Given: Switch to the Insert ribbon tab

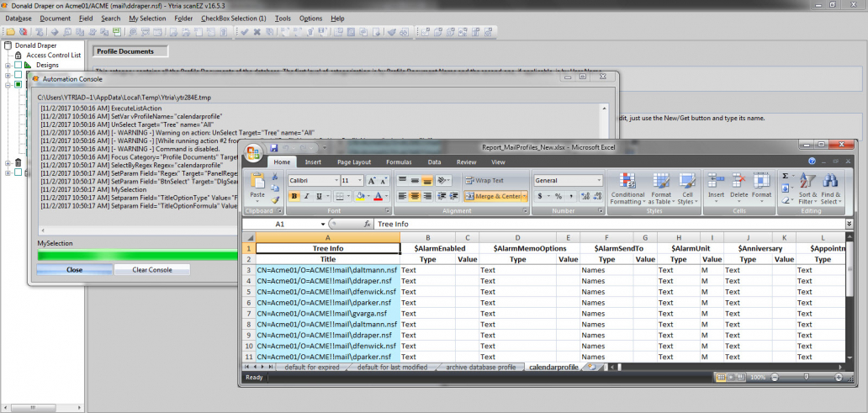Looking at the screenshot, I should (x=313, y=162).
